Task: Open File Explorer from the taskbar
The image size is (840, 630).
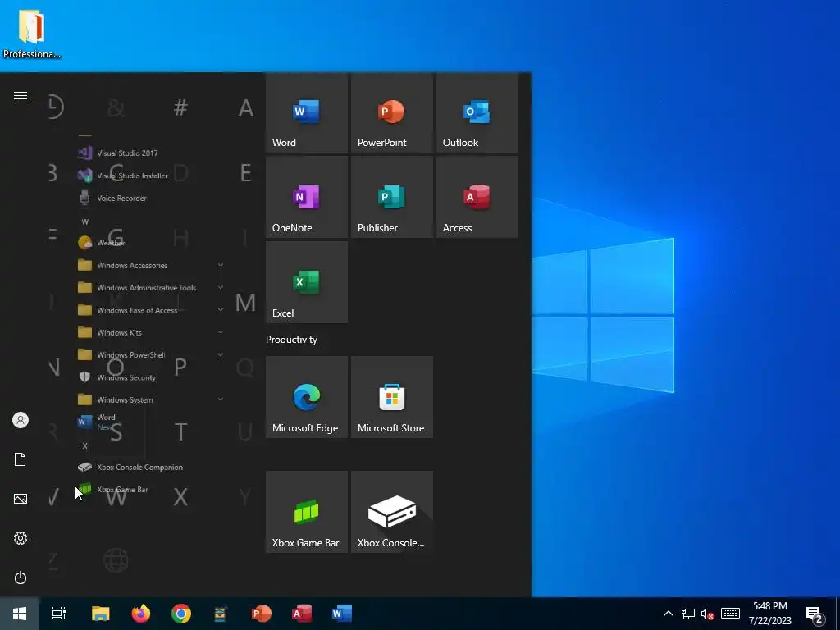Action: click(101, 614)
